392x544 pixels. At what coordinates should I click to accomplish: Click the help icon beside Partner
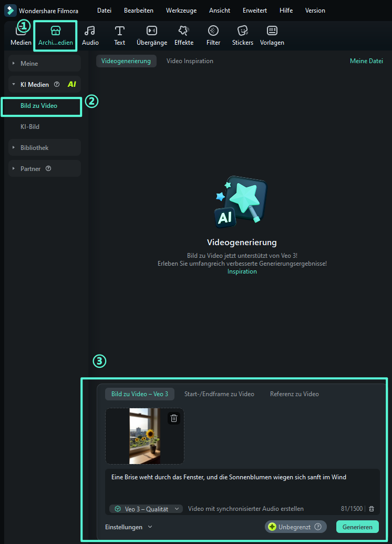tap(48, 168)
